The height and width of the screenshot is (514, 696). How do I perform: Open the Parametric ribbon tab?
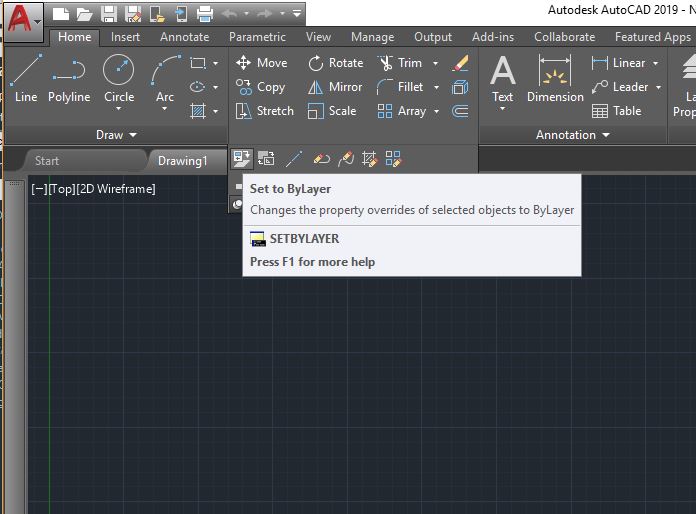tap(257, 37)
